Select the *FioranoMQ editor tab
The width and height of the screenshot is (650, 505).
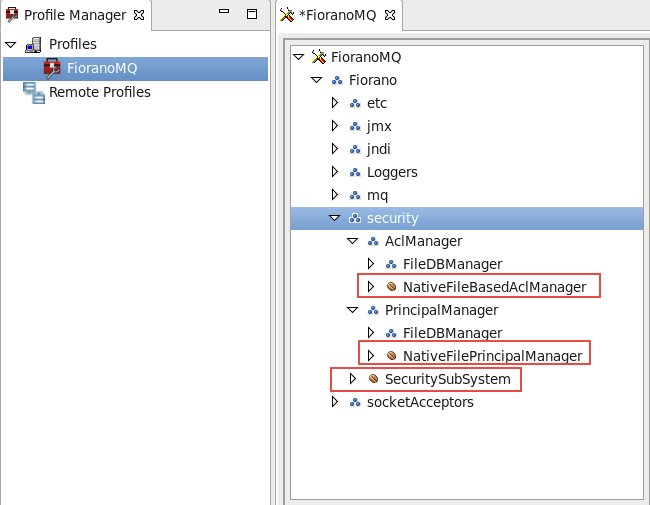(337, 15)
